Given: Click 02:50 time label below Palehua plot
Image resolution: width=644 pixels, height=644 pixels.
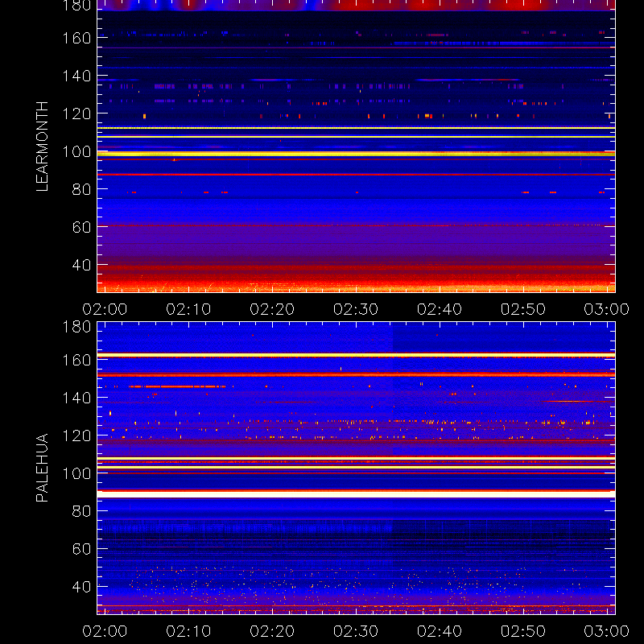Looking at the screenshot, I should point(522,631).
